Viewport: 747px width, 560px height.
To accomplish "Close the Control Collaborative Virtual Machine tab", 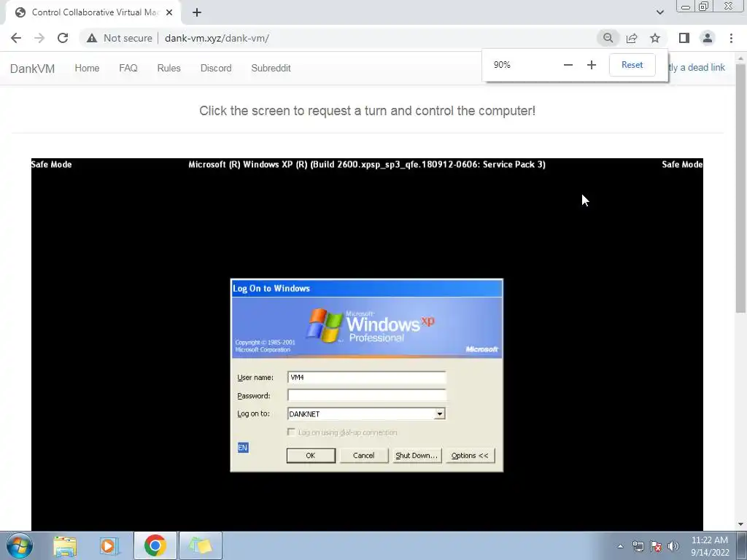I will 169,12.
